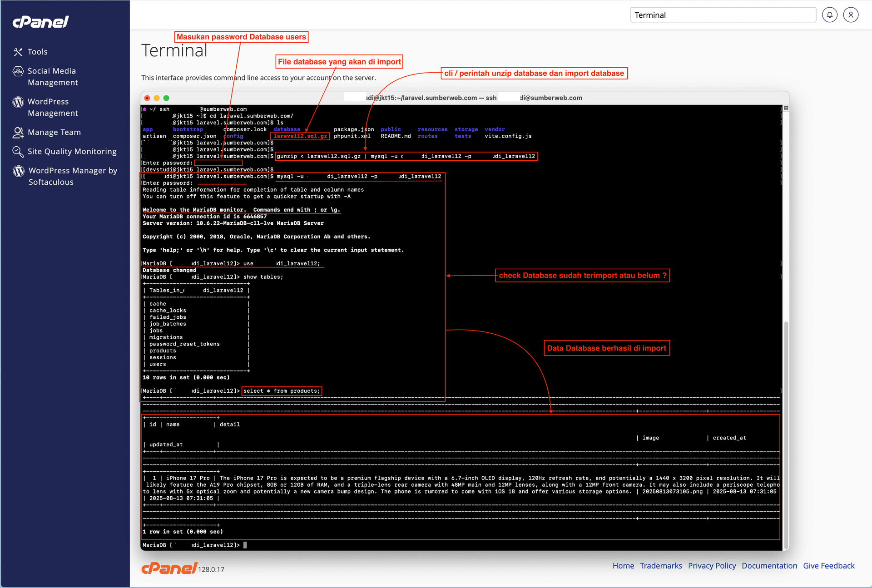The width and height of the screenshot is (872, 588).
Task: Open the Tools wrench icon in sidebar
Action: [x=18, y=52]
